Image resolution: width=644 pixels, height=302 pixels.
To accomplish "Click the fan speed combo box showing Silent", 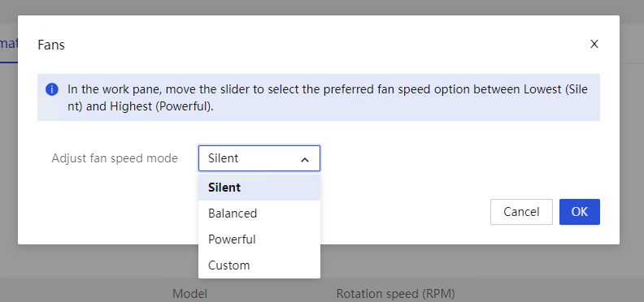I will 259,158.
